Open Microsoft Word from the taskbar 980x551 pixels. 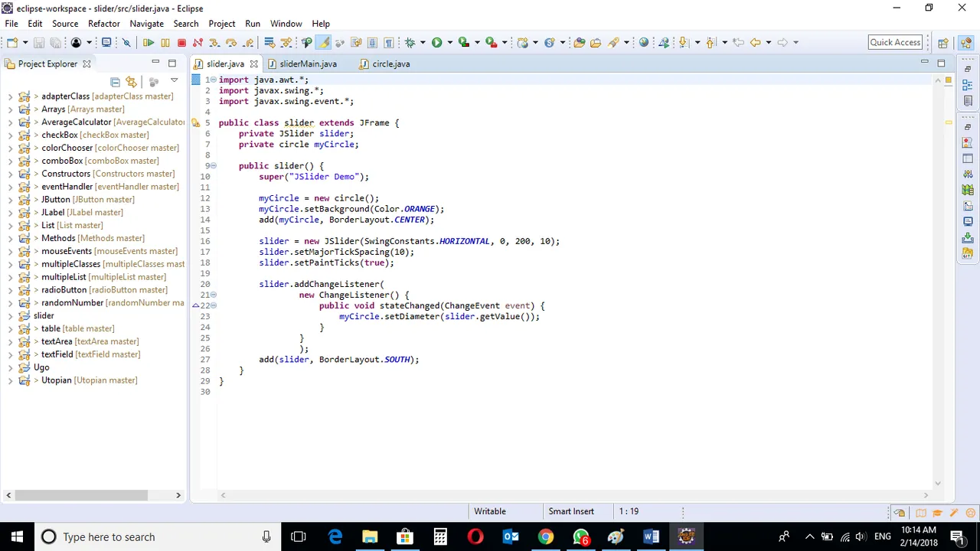click(x=651, y=537)
